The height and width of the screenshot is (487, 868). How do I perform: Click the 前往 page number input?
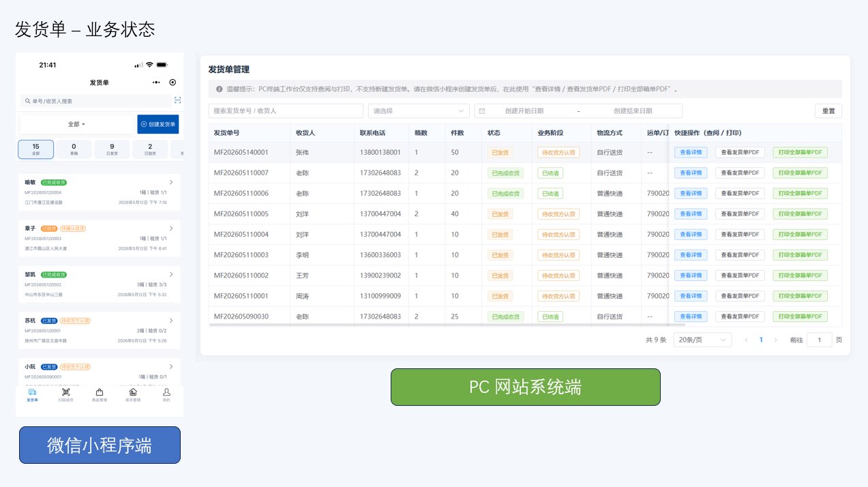pos(820,340)
